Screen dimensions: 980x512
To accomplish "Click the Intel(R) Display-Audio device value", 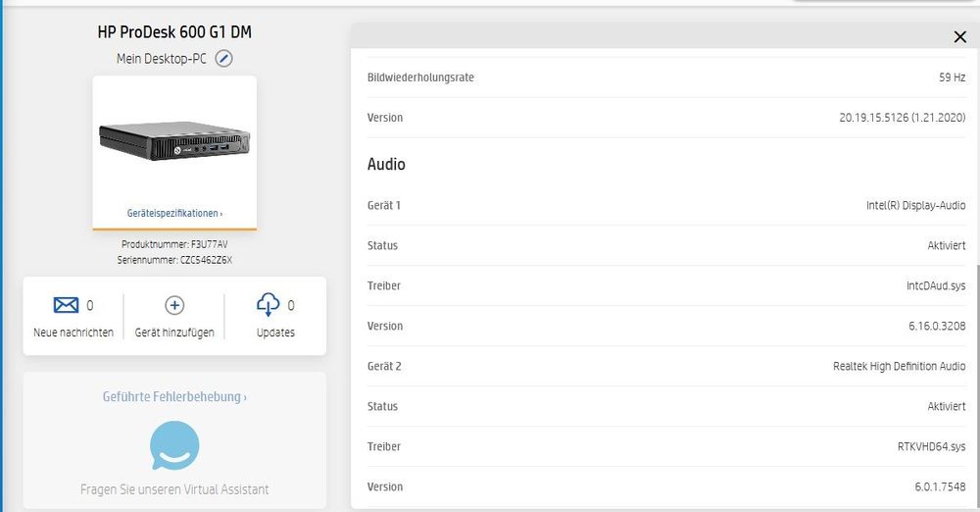I will (915, 205).
